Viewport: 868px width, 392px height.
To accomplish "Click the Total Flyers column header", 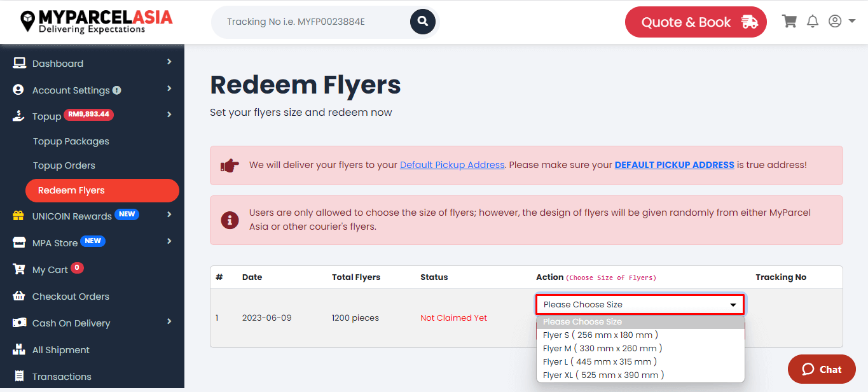I will point(356,277).
